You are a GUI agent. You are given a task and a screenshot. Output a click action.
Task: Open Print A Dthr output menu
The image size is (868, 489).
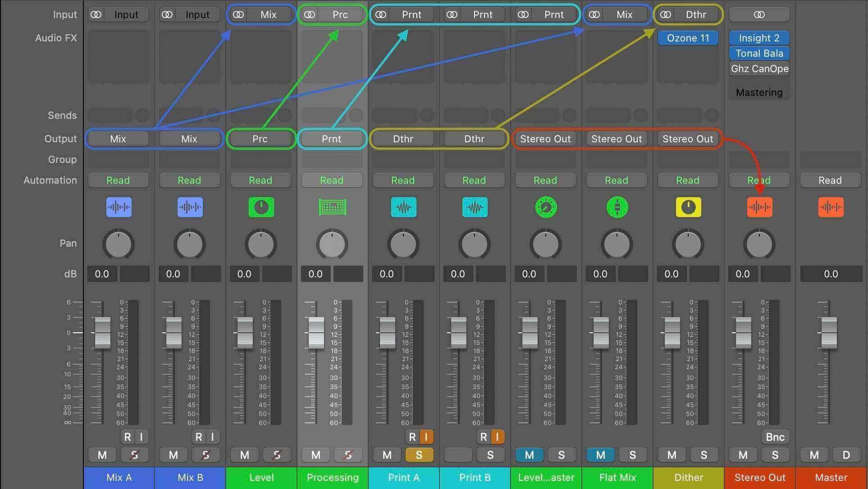[403, 139]
